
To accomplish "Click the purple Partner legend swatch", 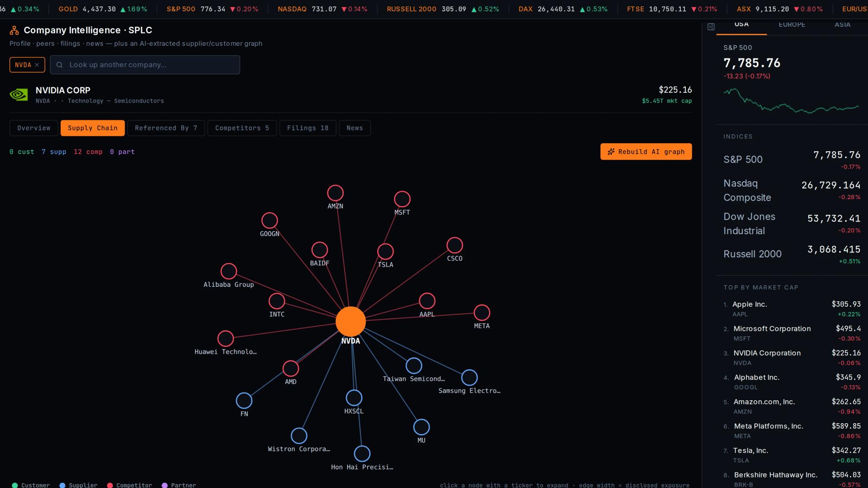I will pos(165,485).
